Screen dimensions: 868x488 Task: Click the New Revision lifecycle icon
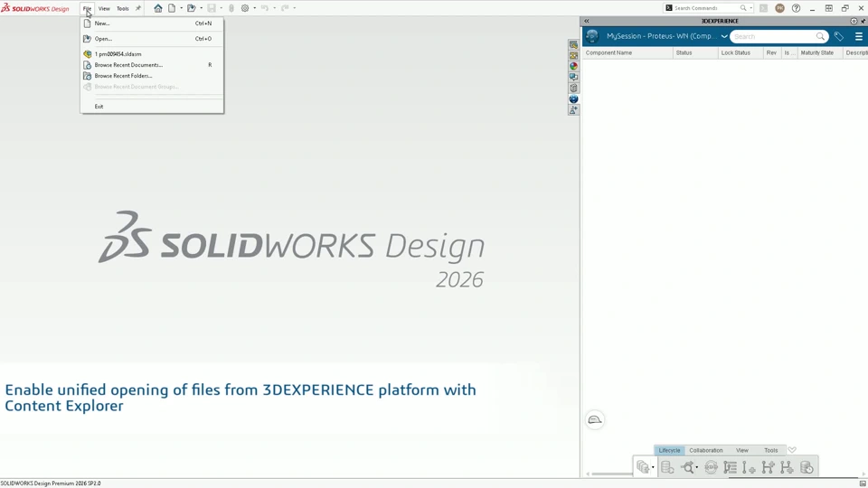pos(749,467)
